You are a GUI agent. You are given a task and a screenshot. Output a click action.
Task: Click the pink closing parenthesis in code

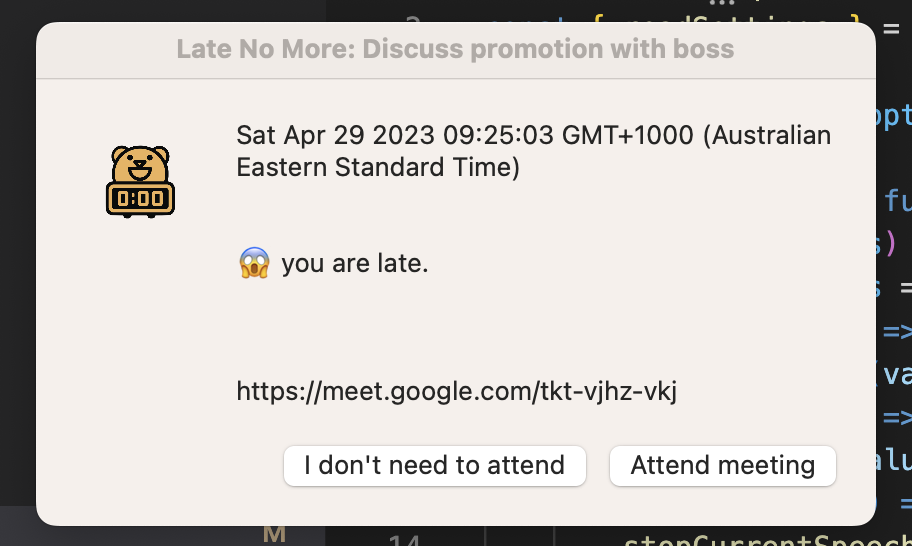point(890,244)
